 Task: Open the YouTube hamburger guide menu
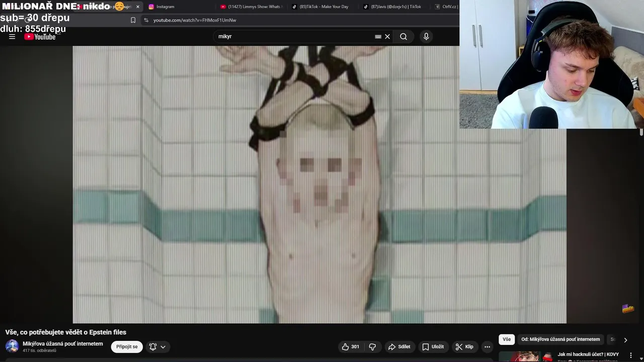point(12,37)
